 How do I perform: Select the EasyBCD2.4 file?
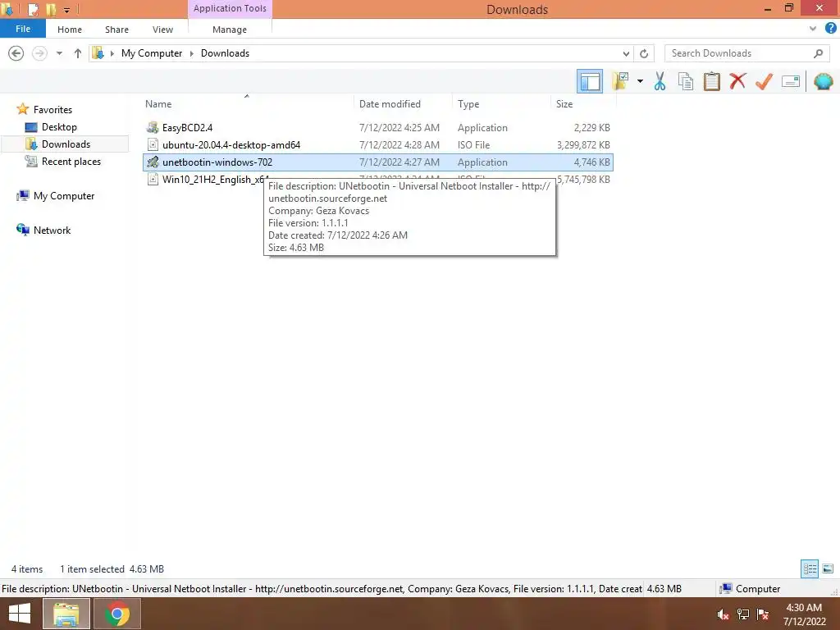pos(377,127)
